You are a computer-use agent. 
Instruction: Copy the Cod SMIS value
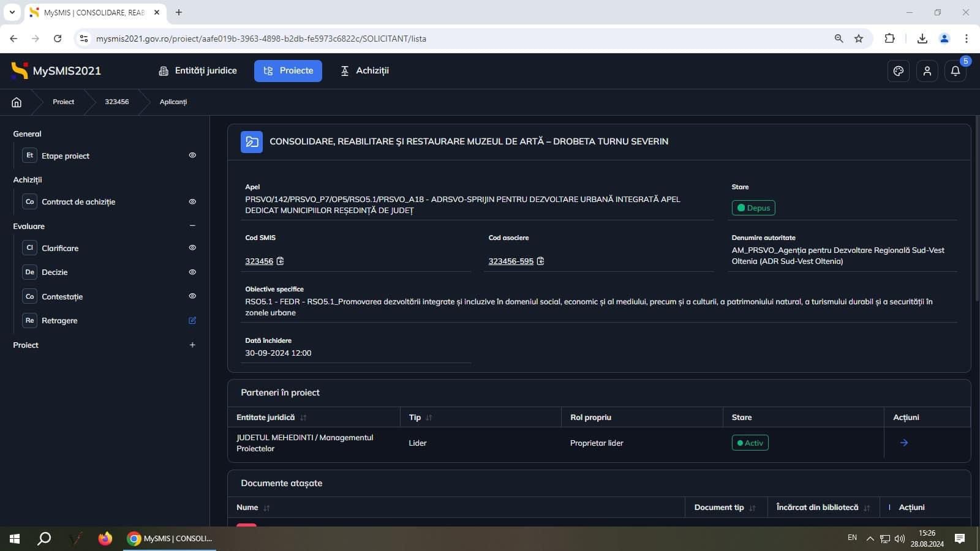tap(281, 261)
